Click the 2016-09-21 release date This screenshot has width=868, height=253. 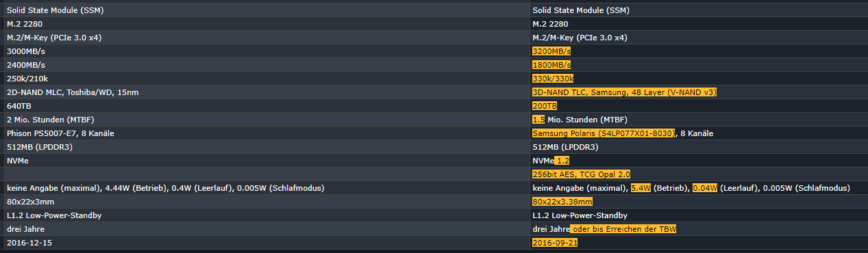(555, 243)
